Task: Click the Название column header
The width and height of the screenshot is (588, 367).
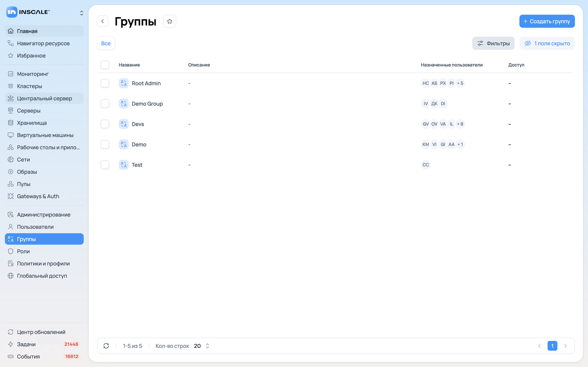Action: pos(129,65)
